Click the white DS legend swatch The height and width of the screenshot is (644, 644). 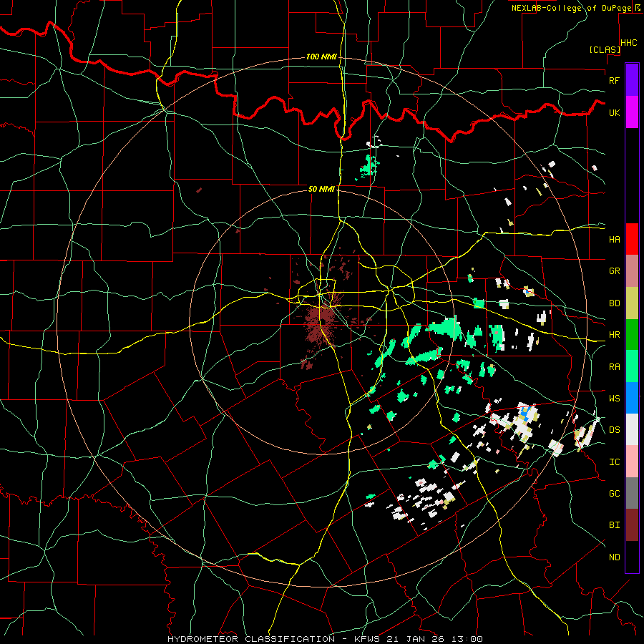tap(632, 429)
